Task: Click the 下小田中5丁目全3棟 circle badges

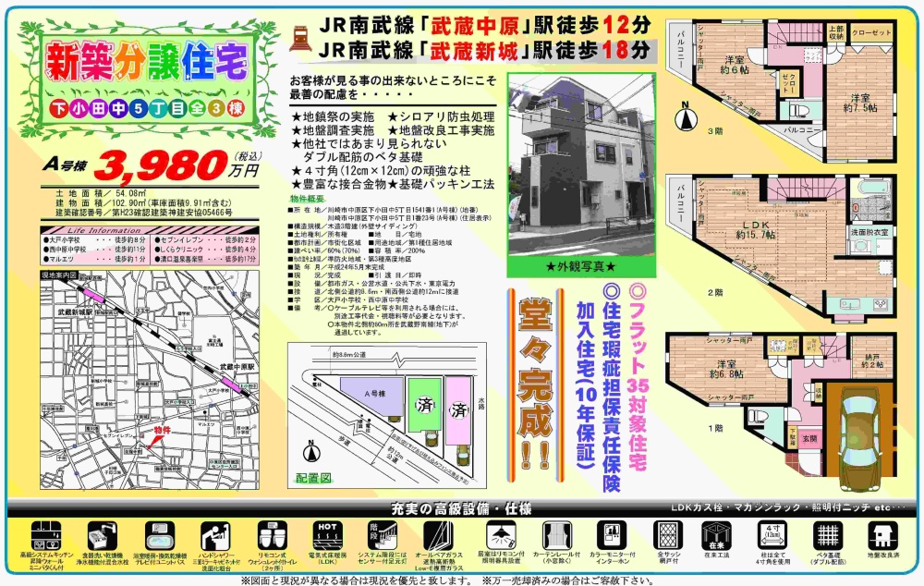Action: [147, 108]
